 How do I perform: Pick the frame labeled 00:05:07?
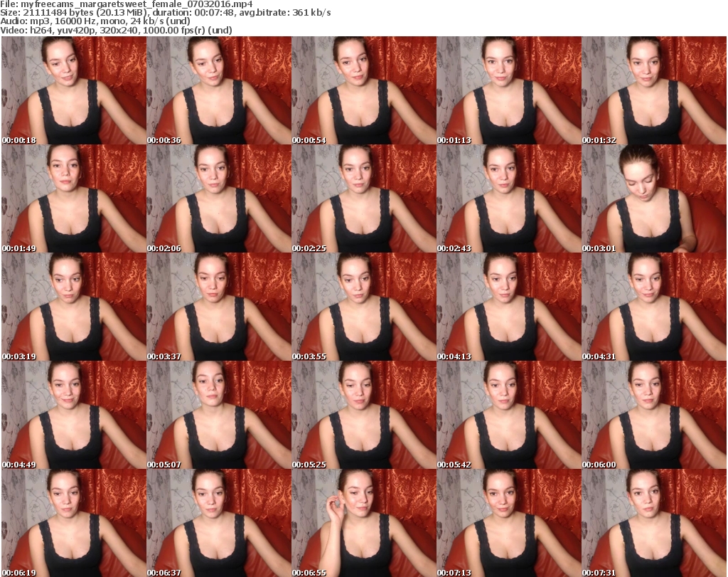pyautogui.click(x=219, y=415)
